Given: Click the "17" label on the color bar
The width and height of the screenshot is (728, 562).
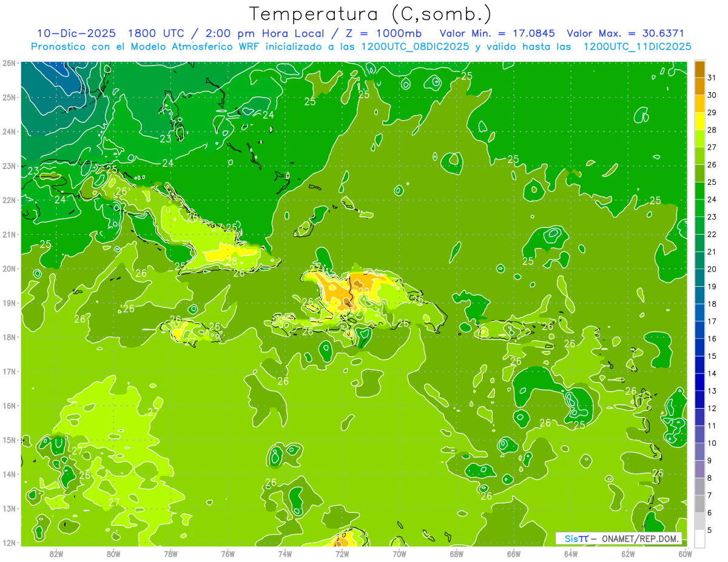Looking at the screenshot, I should click(712, 321).
